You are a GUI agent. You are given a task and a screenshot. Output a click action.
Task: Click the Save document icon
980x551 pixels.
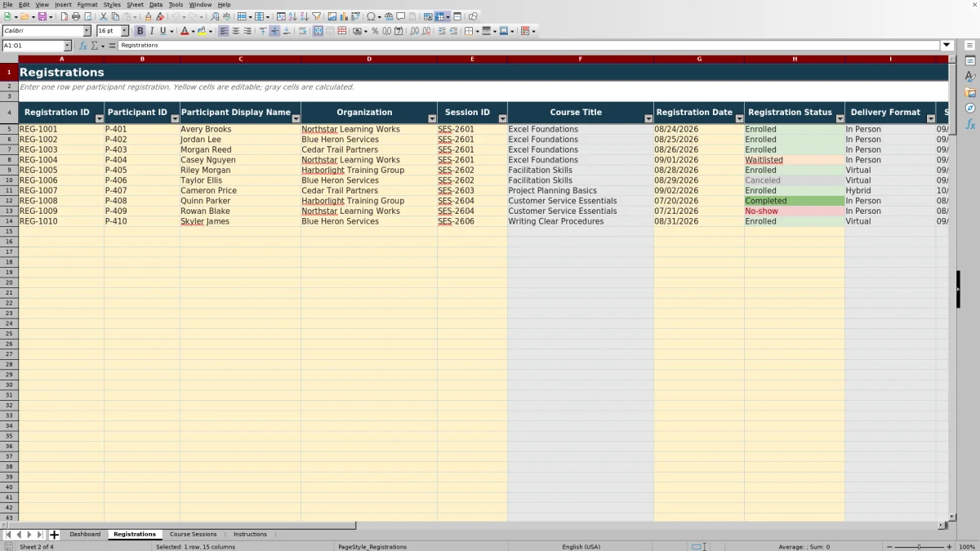coord(42,16)
